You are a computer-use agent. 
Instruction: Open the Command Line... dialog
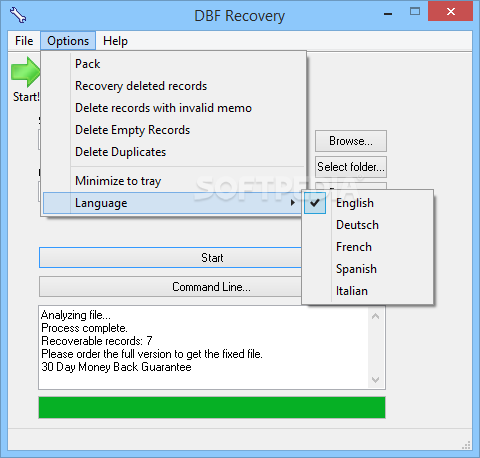[x=170, y=287]
